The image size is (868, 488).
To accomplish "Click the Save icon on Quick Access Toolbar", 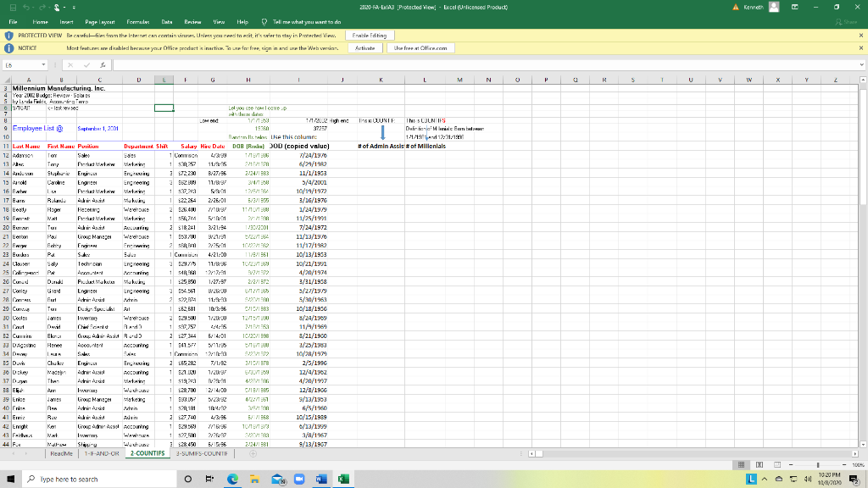I will 13,6.
